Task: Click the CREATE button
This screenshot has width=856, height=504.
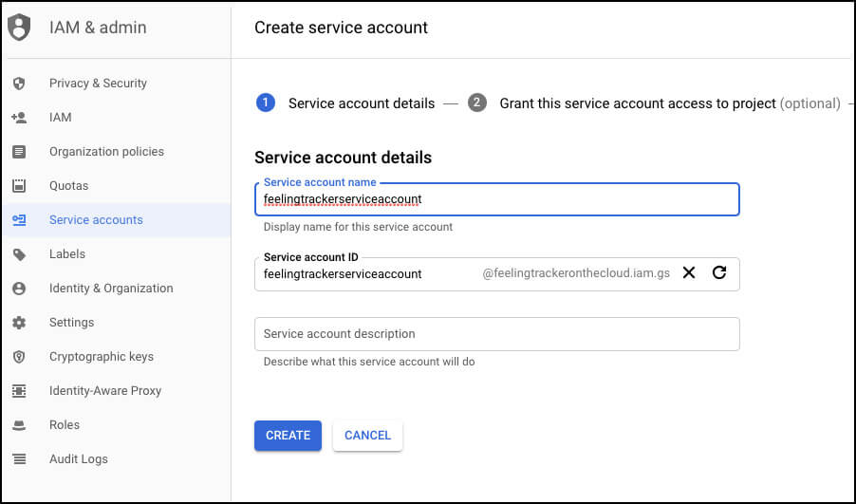Action: (x=288, y=436)
